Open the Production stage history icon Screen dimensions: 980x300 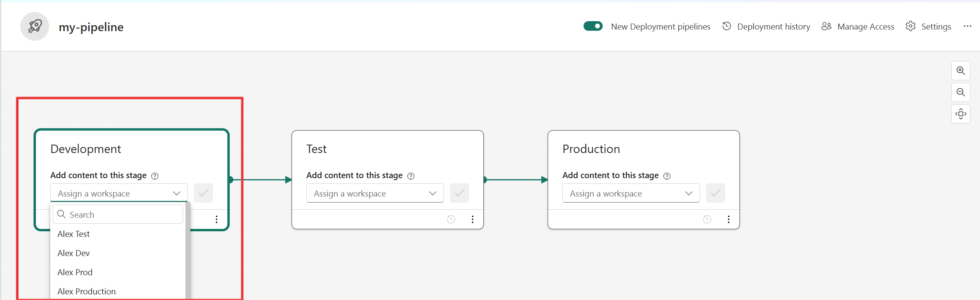click(x=707, y=219)
